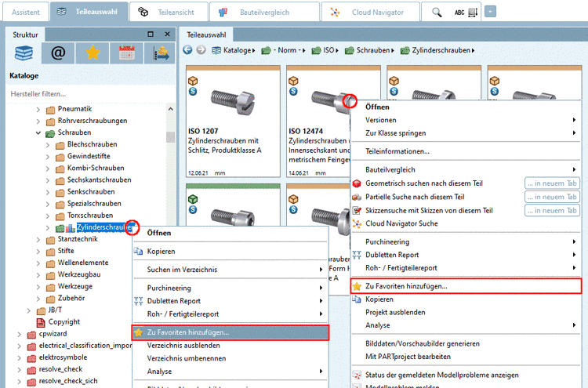Select the Senkschrauben tree item
The width and height of the screenshot is (588, 388).
(91, 192)
